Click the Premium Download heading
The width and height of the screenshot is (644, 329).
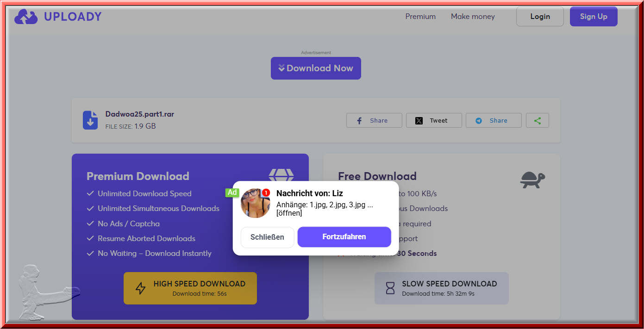tap(138, 176)
